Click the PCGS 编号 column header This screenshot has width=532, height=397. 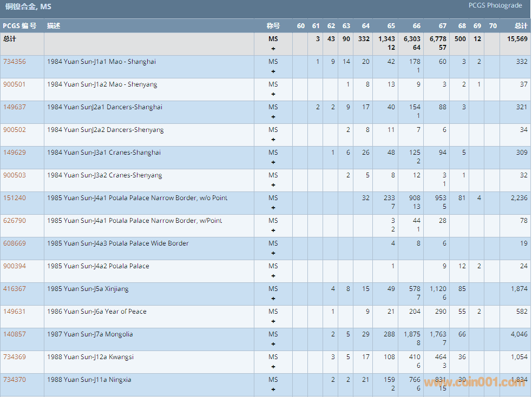[19, 26]
